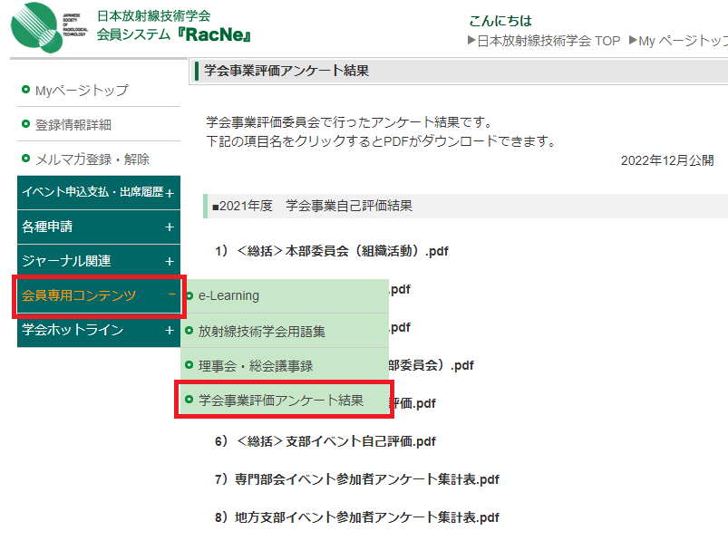Open My ページトップ breadcrumb link

tap(683, 41)
